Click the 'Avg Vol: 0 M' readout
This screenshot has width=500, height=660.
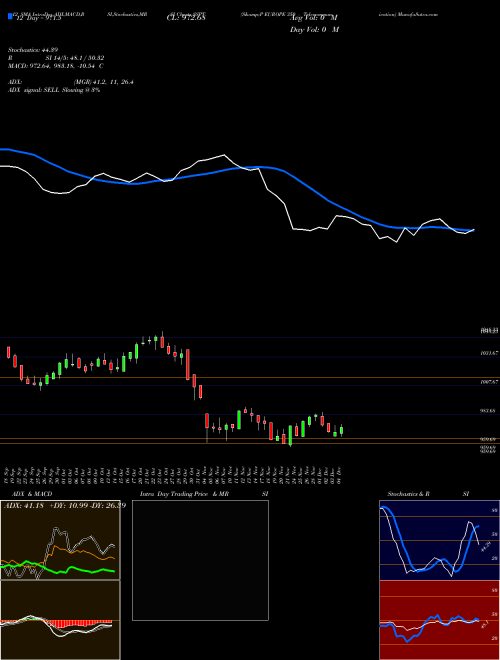(314, 18)
